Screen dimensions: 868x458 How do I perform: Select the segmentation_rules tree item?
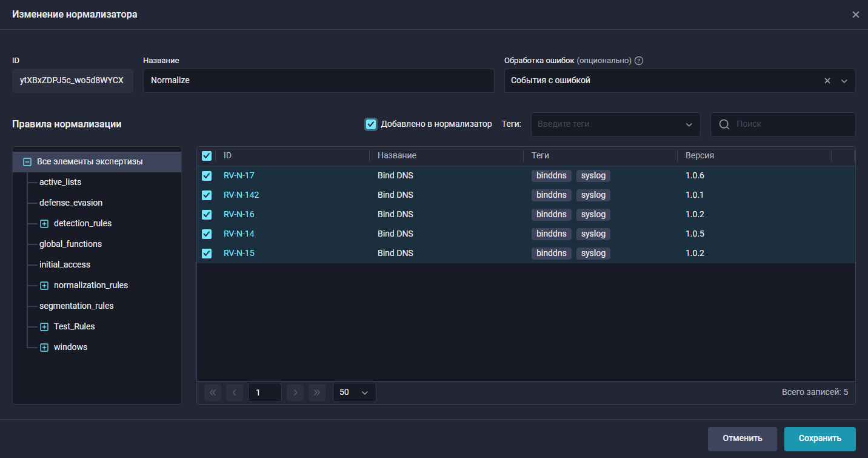[x=76, y=306]
